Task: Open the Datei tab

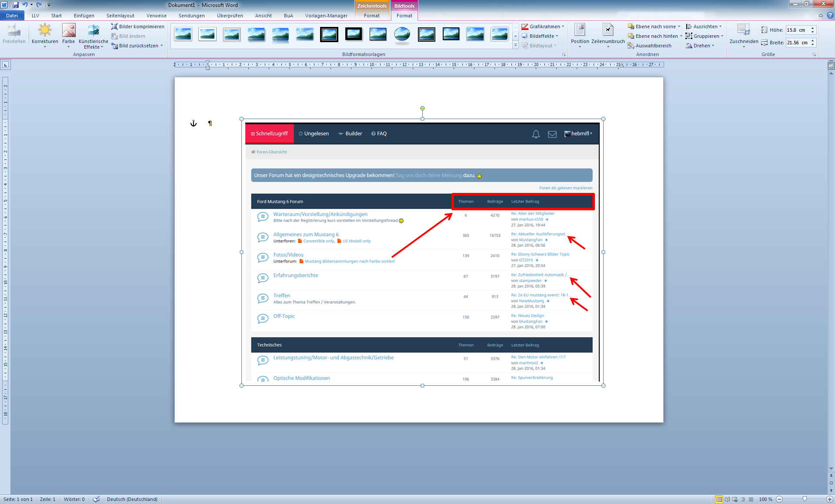Action: pos(12,16)
